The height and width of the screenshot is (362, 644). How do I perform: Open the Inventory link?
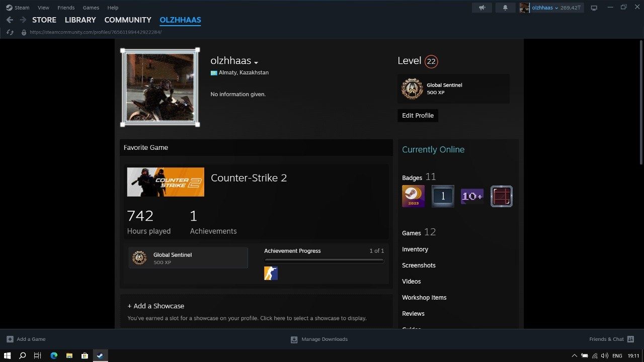[x=415, y=249]
